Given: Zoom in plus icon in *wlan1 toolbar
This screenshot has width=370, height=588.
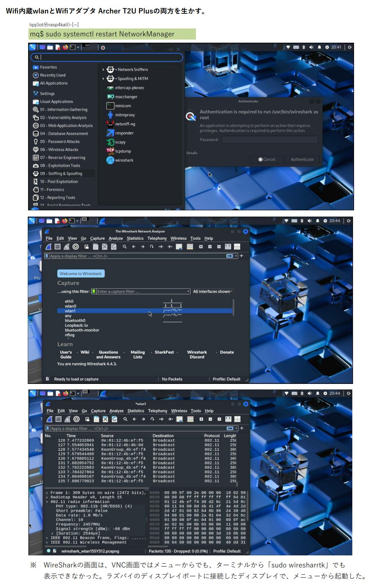Looking at the screenshot, I should [201, 419].
